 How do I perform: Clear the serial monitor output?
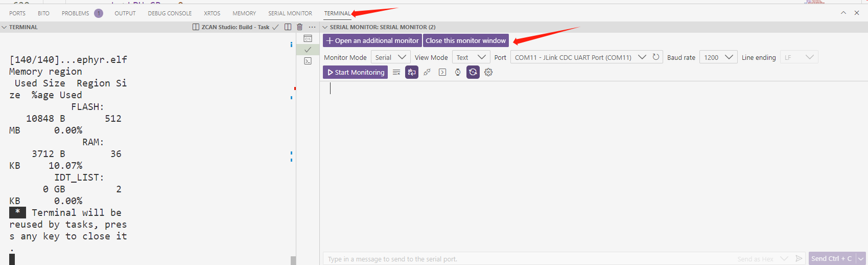click(396, 72)
